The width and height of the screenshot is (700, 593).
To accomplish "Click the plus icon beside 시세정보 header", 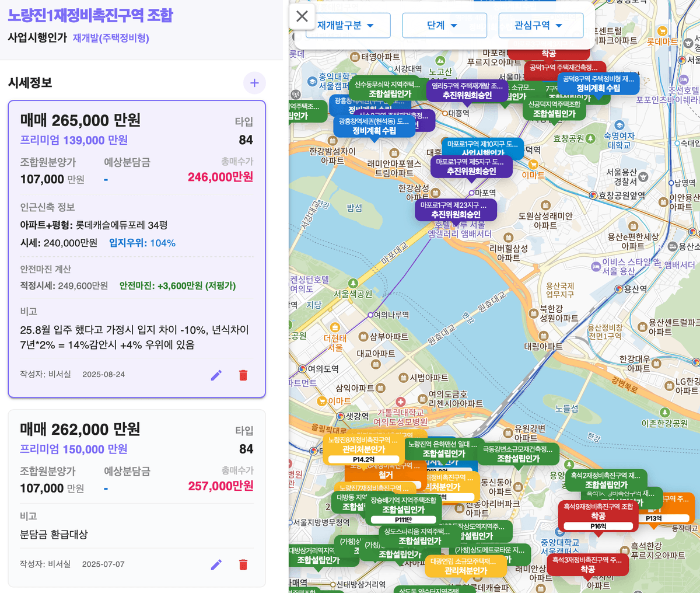I will click(254, 83).
